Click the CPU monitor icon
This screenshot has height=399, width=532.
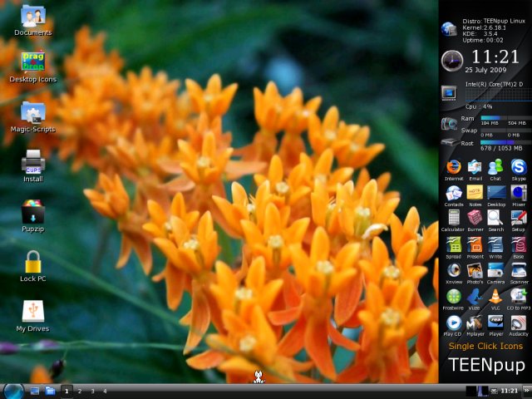(449, 93)
